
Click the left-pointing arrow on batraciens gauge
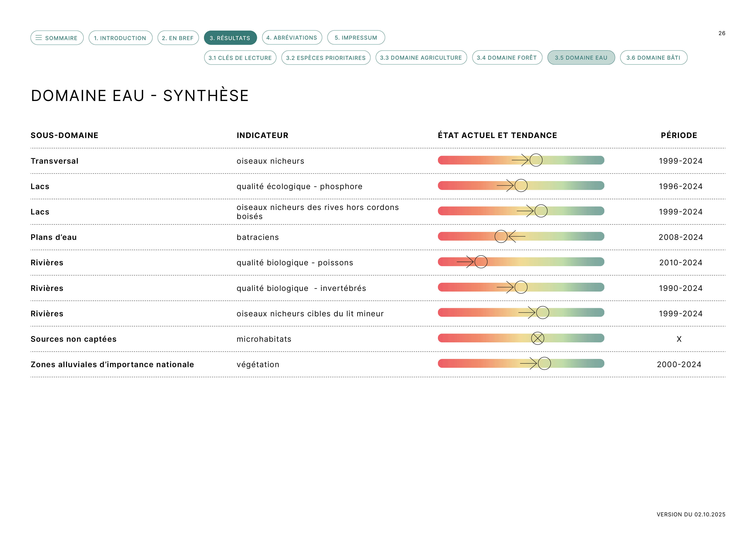[517, 237]
